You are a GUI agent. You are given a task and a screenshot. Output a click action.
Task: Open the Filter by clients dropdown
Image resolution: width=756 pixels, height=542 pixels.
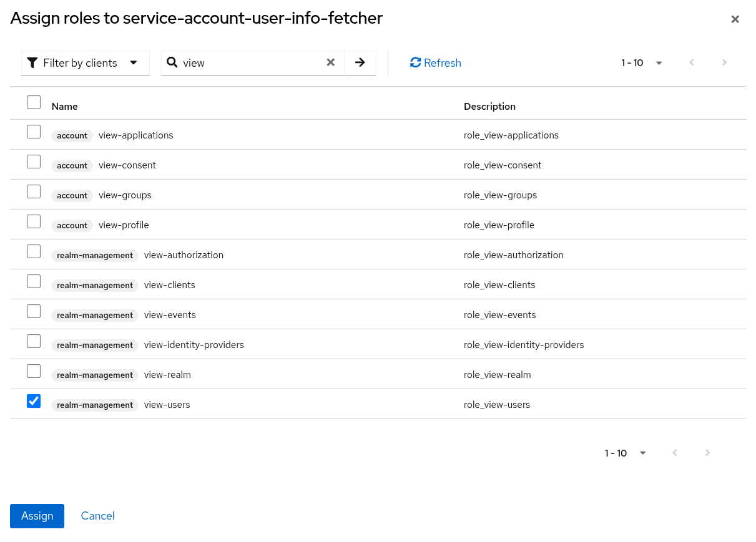(x=86, y=63)
